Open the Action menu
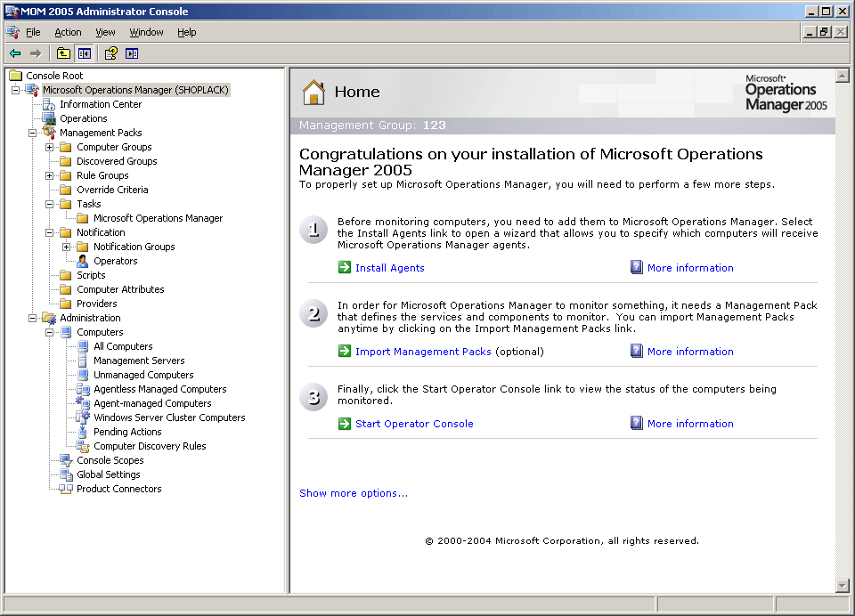 click(x=68, y=32)
